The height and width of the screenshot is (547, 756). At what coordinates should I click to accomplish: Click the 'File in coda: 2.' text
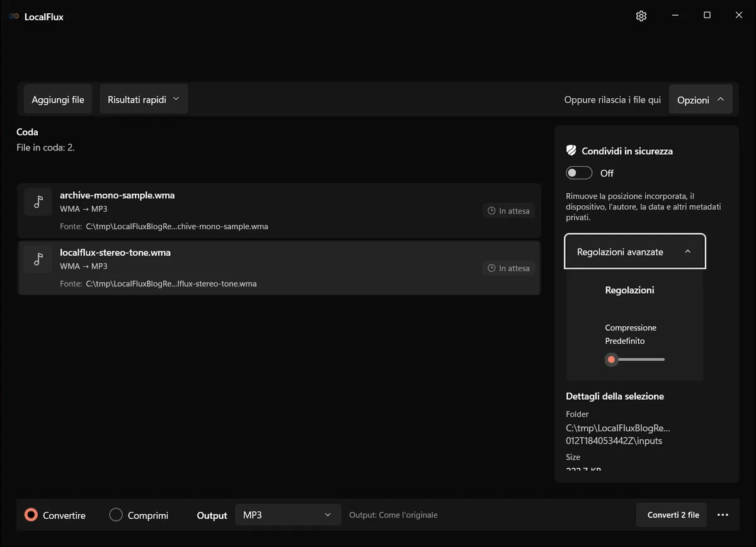click(46, 147)
